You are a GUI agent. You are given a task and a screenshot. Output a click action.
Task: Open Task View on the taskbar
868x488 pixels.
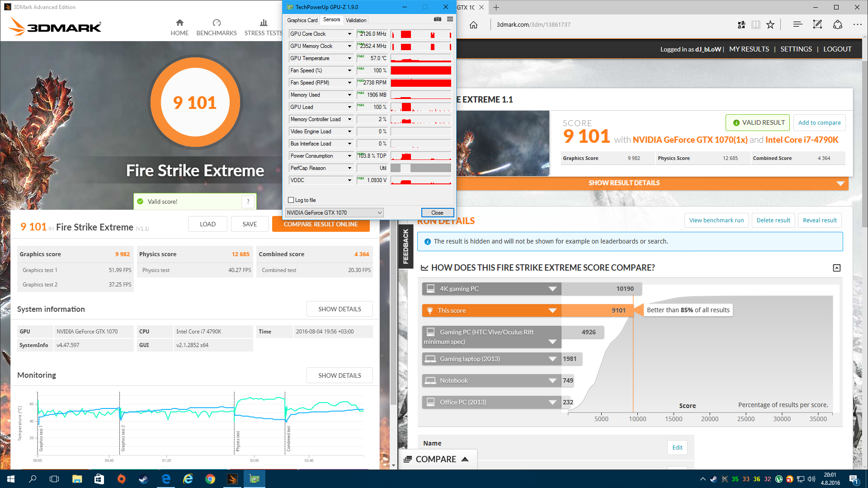point(54,479)
